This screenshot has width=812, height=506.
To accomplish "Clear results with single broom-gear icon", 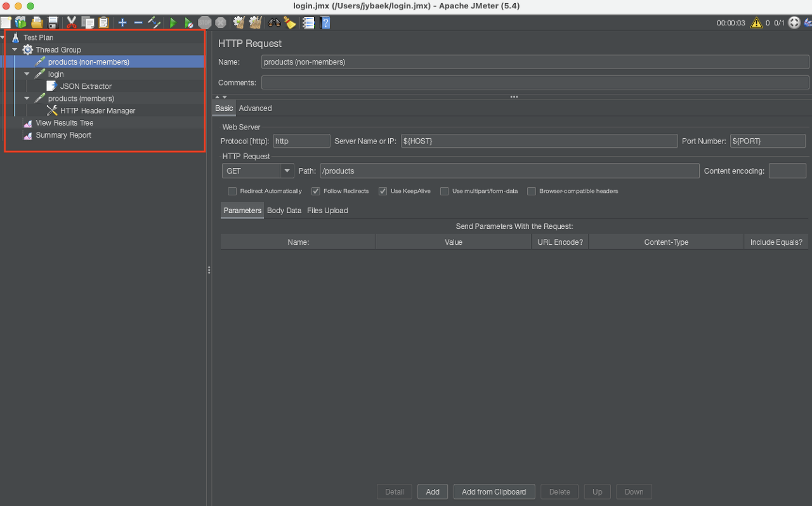I will 239,23.
